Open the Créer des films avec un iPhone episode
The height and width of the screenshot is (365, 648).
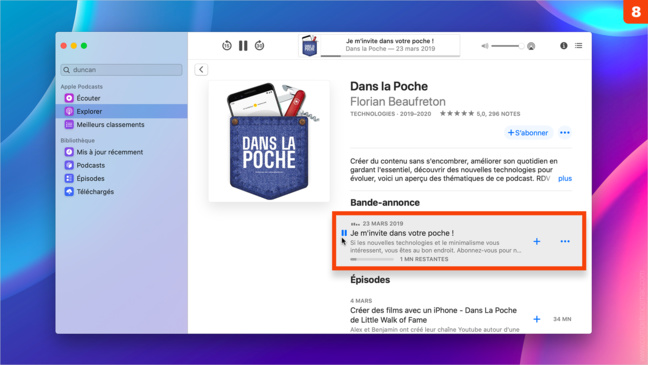coord(433,315)
